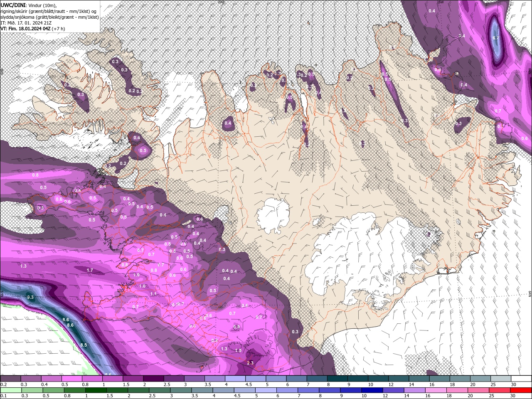Click the '12' label on the snow scale

(390, 384)
